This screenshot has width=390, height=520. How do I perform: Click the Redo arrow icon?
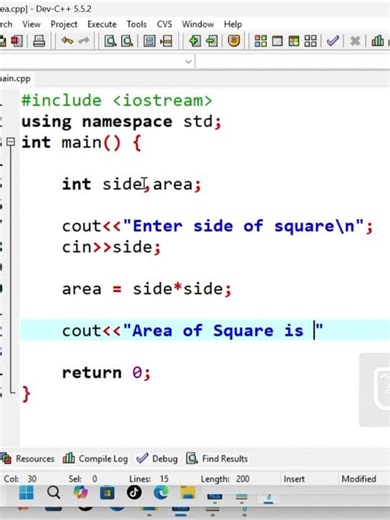84,41
